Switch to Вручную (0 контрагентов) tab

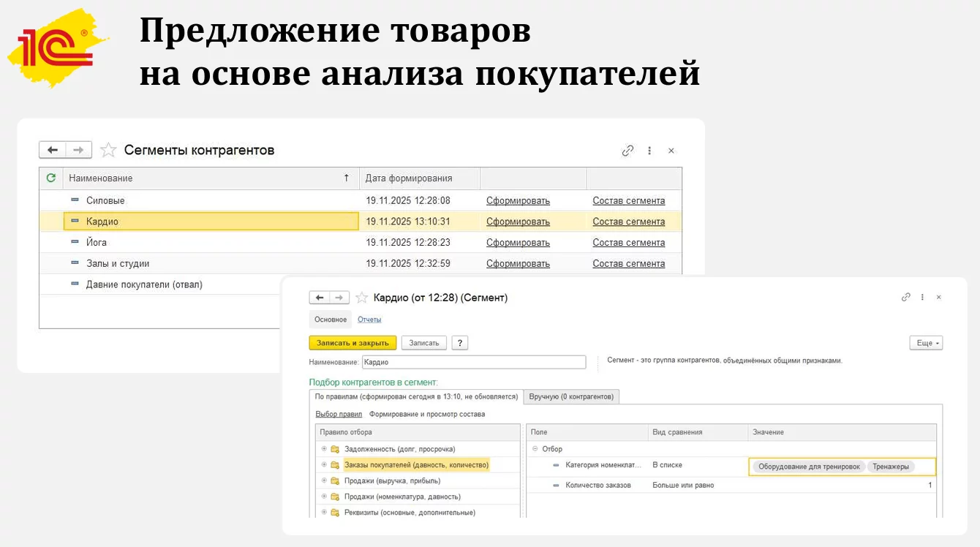click(572, 396)
